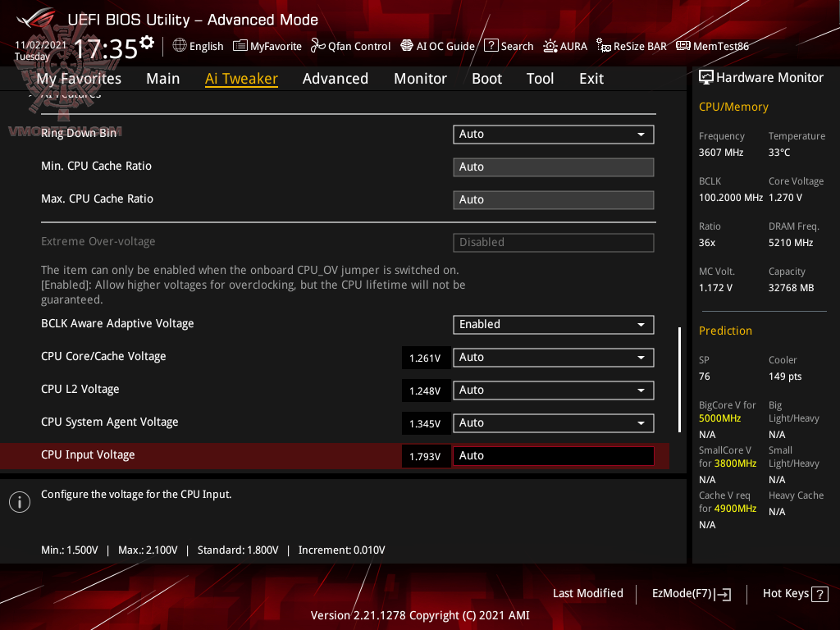Click the 1.793V input voltage readout

[x=426, y=456]
